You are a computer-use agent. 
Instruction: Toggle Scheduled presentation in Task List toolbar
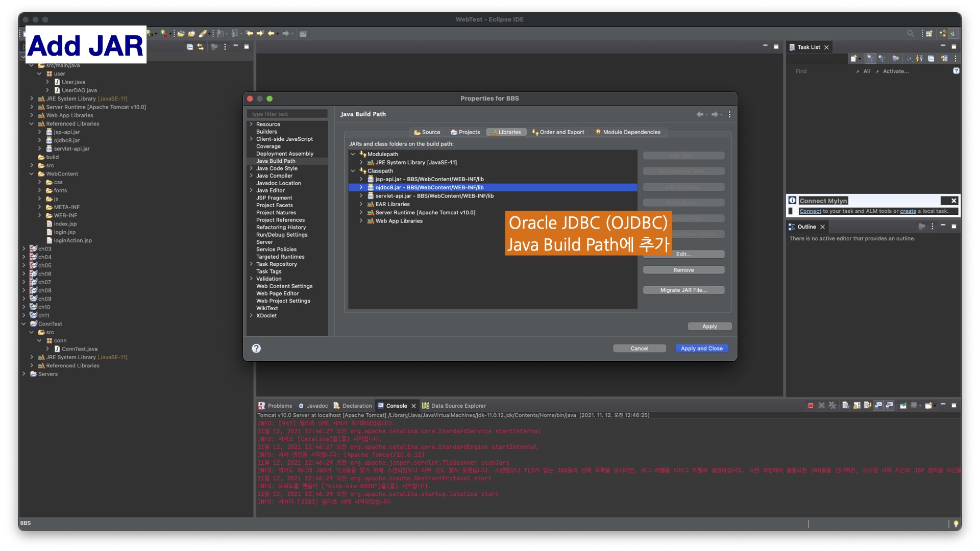882,59
